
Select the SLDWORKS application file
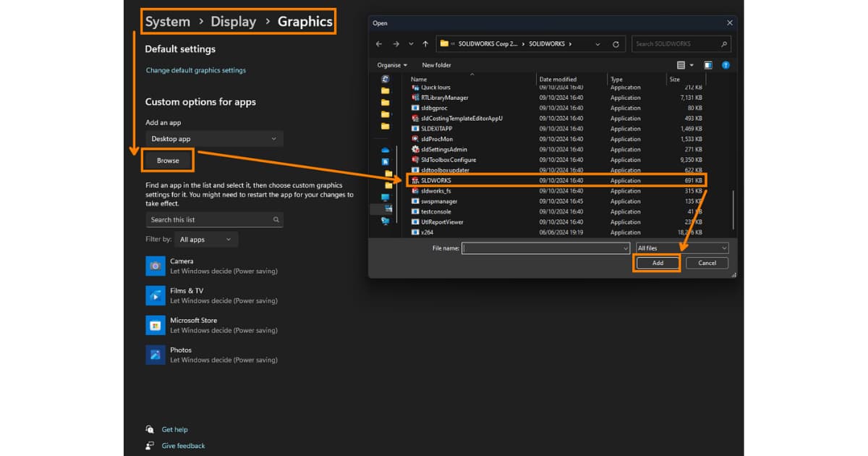435,180
